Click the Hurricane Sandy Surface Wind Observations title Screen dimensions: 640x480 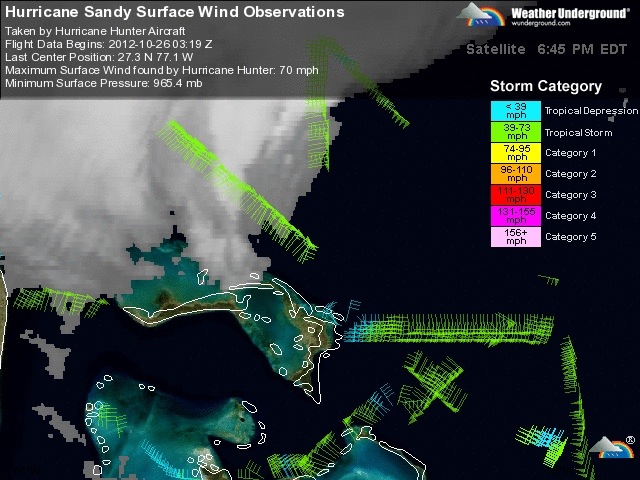tap(175, 12)
